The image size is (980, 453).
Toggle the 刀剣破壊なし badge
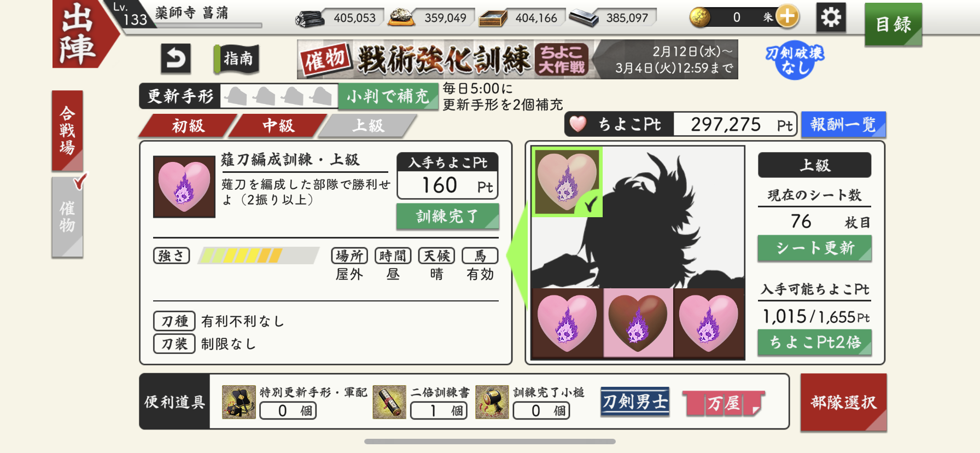[x=795, y=60]
